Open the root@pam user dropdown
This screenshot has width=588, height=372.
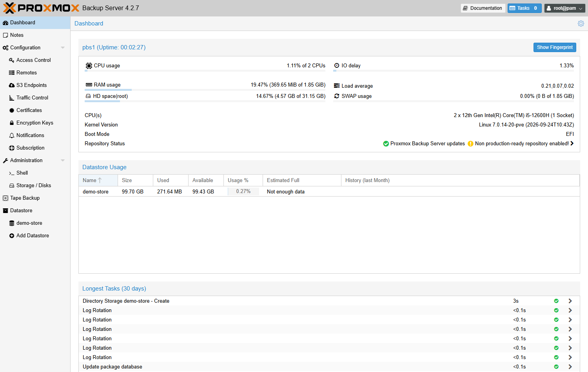[x=565, y=8]
